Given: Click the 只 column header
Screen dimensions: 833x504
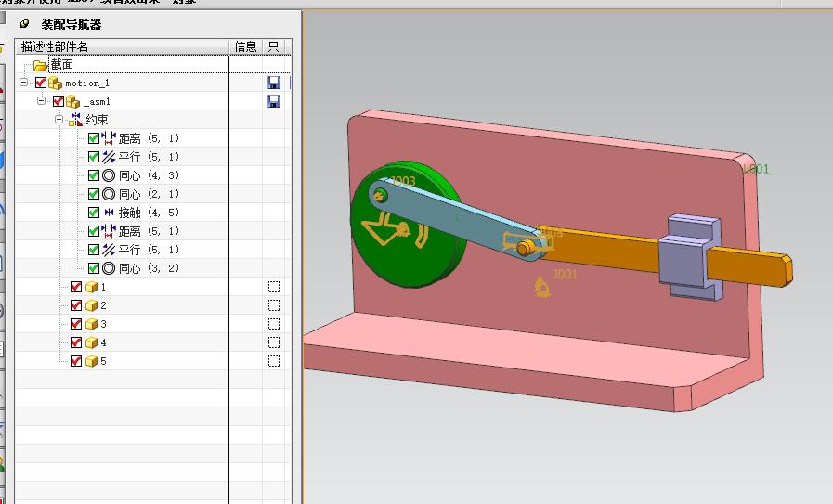Looking at the screenshot, I should click(x=274, y=46).
